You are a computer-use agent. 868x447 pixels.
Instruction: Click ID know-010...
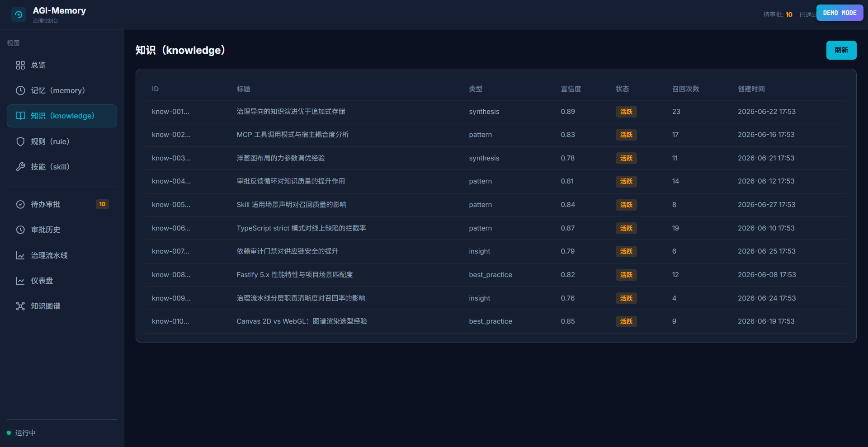(170, 321)
